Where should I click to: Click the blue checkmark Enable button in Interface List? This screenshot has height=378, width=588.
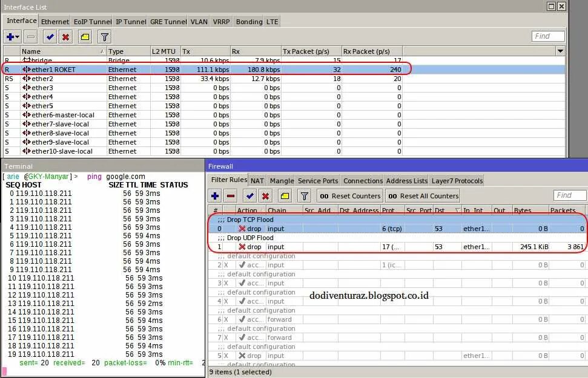click(50, 37)
